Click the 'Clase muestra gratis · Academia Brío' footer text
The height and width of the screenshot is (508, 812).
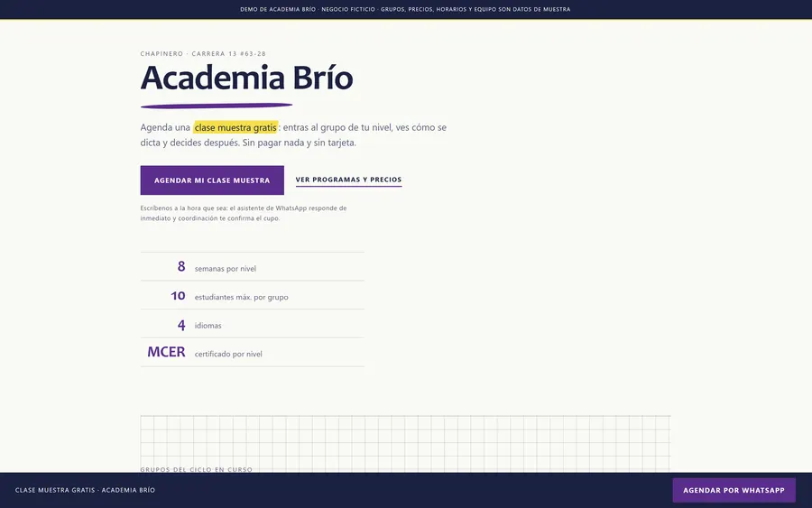pos(85,490)
